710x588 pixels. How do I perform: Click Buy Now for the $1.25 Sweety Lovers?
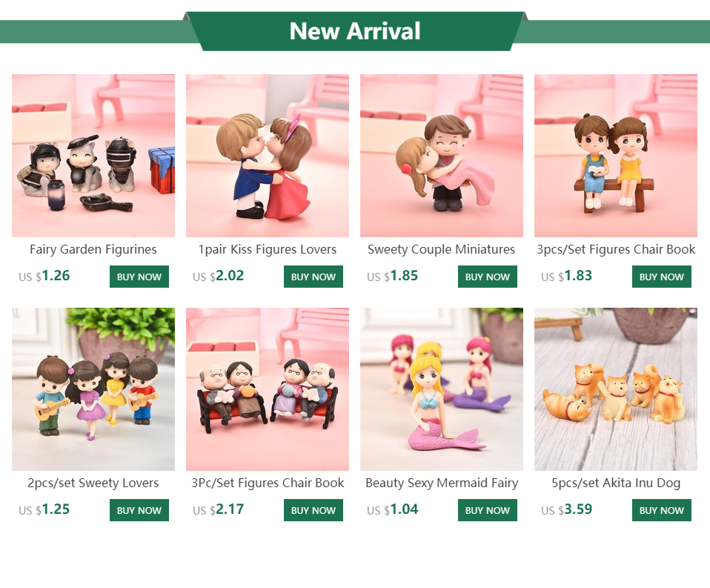click(x=139, y=510)
